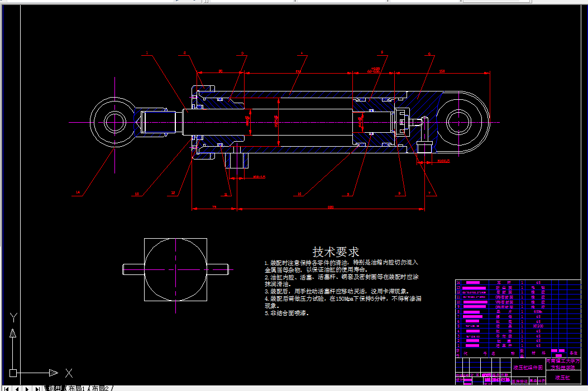588x391 pixels.
Task: Click the next layout tab arrow
Action: coord(27,388)
